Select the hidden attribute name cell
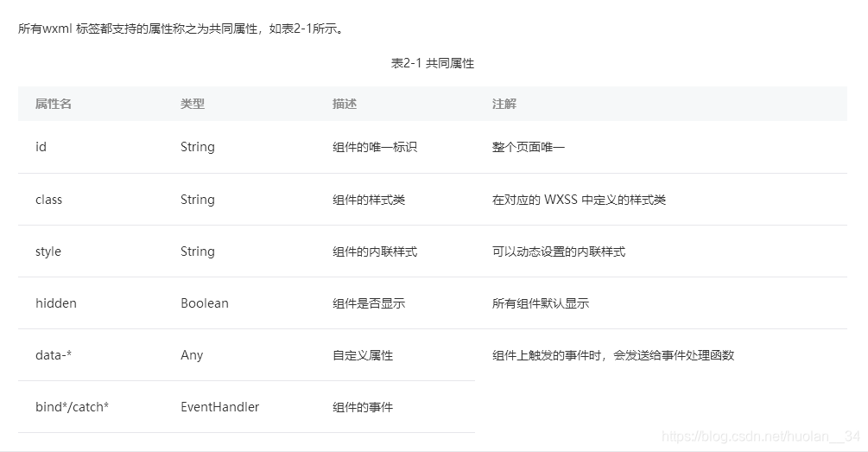 pos(56,303)
